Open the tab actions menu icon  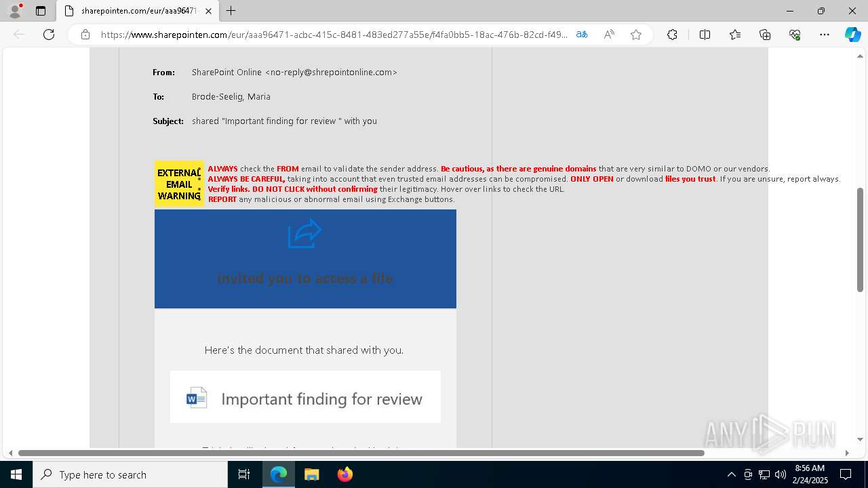[41, 11]
